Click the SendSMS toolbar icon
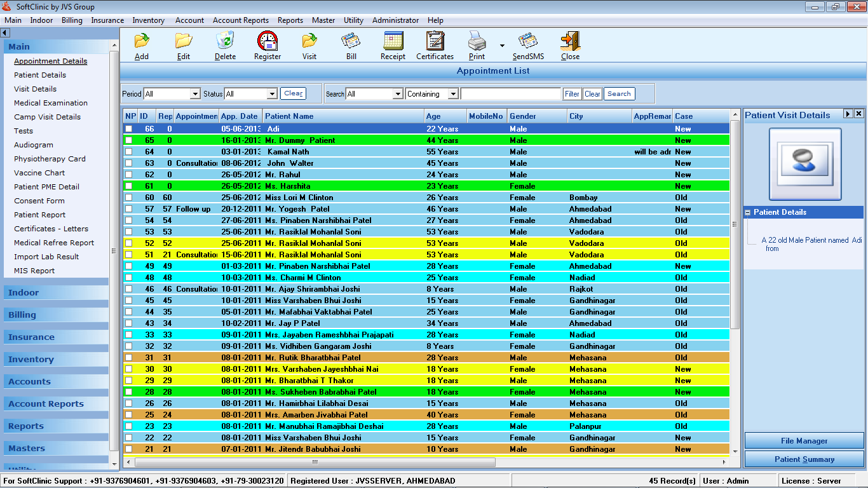The image size is (868, 488). tap(528, 42)
